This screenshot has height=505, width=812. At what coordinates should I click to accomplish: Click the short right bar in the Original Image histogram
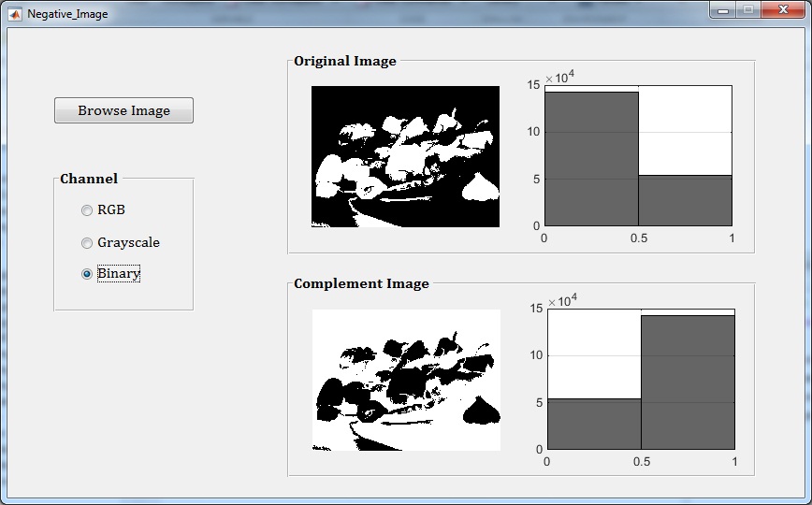tap(685, 200)
